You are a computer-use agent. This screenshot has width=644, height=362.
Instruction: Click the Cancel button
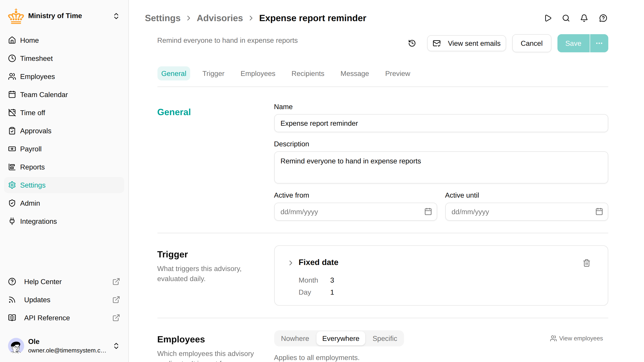click(x=532, y=43)
